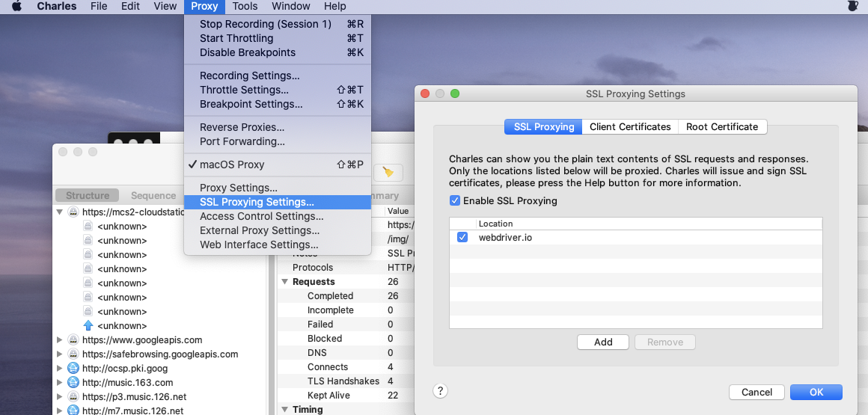Open the File menu

pyautogui.click(x=99, y=7)
